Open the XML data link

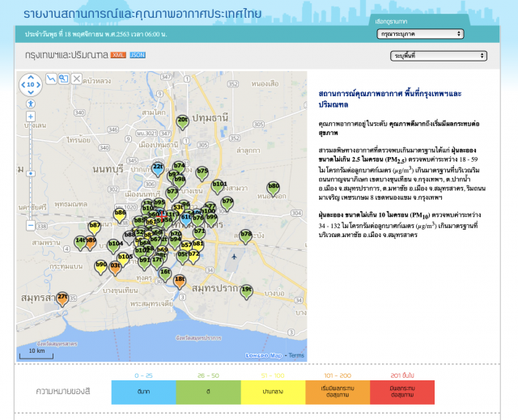tap(118, 55)
